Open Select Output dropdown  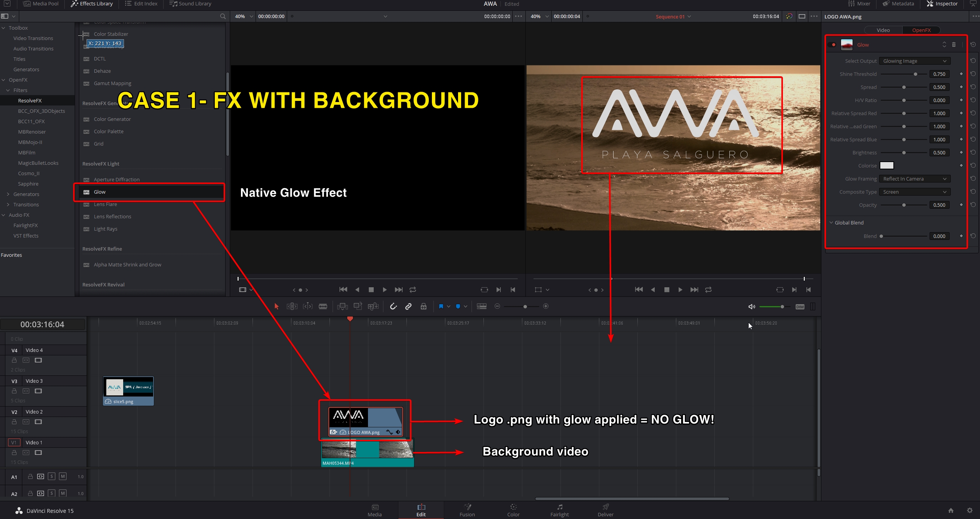tap(915, 61)
